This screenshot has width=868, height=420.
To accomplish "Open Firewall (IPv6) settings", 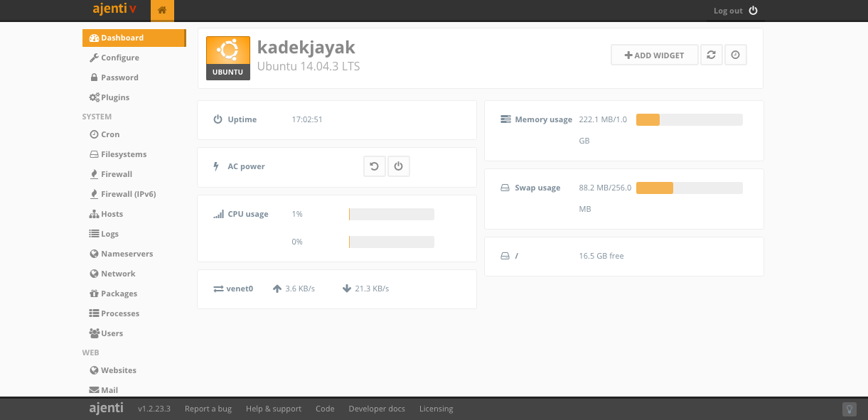I will (x=129, y=194).
